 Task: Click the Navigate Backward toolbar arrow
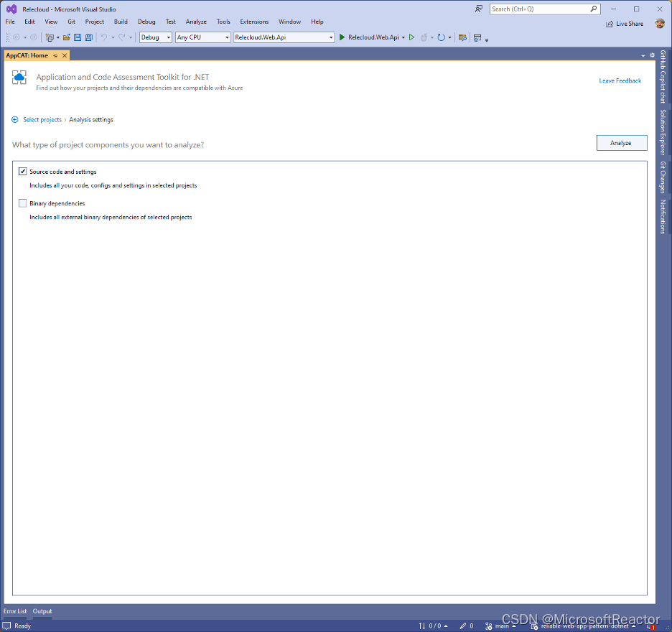click(x=17, y=37)
